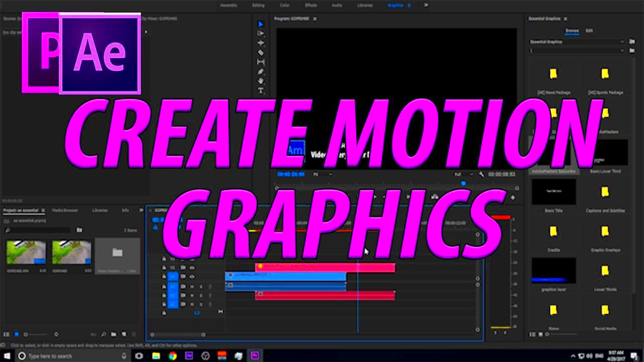
Task: Open Media Browser tab
Action: (65, 210)
